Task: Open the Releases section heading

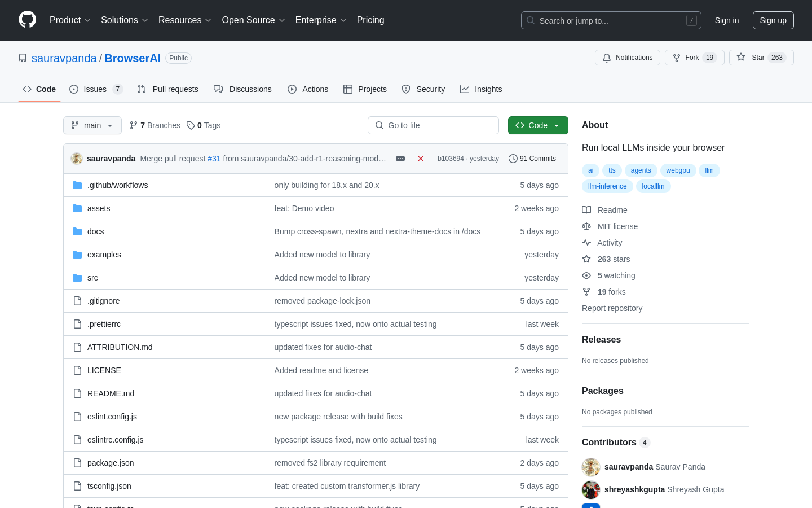Action: tap(601, 339)
